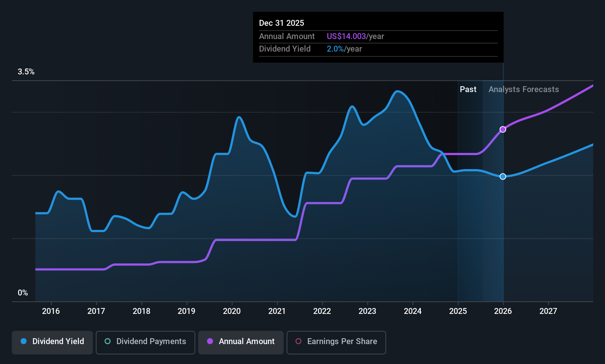The width and height of the screenshot is (605, 364).
Task: Select the purple Annual Amount data point
Action: click(503, 129)
